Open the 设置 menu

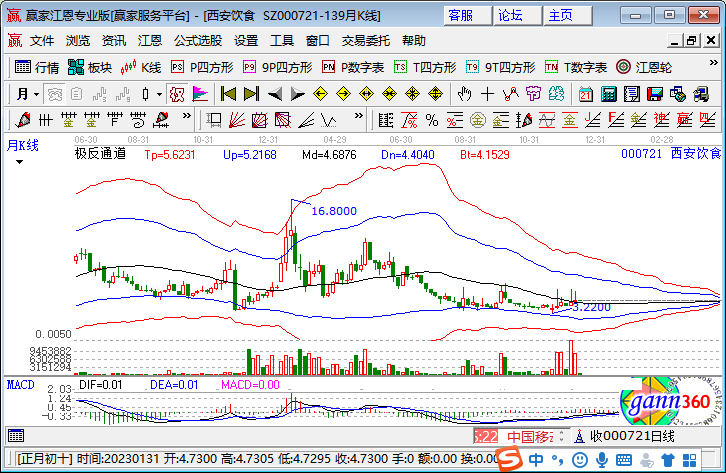point(246,41)
